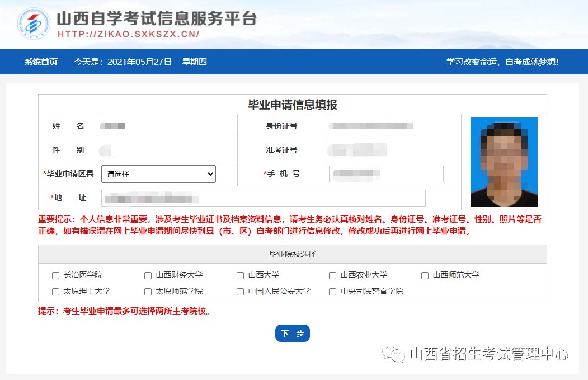Click the 地址 input field
This screenshot has width=588, height=380.
click(263, 198)
